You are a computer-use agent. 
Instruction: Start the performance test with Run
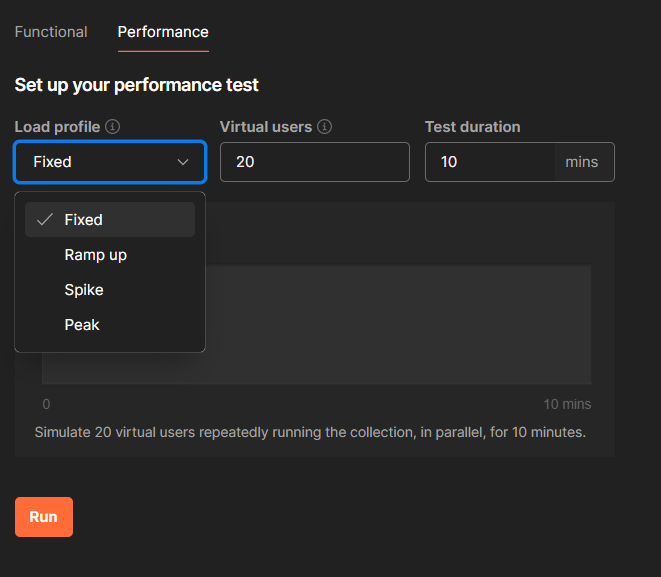coord(44,517)
